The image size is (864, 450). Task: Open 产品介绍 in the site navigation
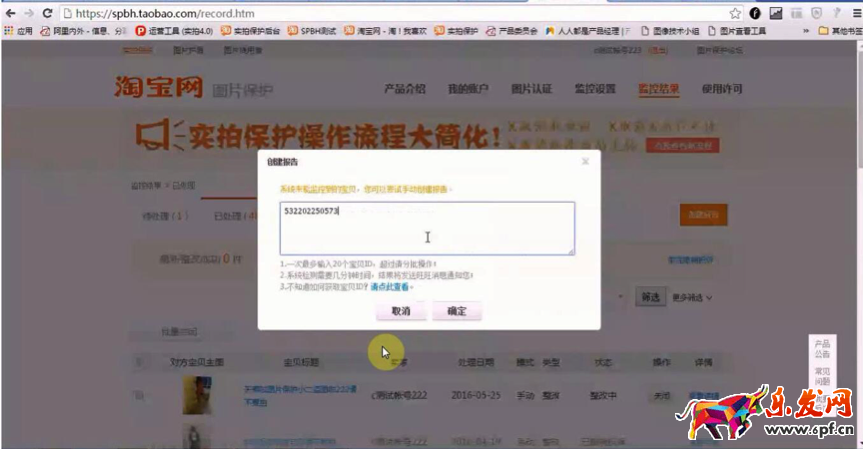tap(405, 89)
